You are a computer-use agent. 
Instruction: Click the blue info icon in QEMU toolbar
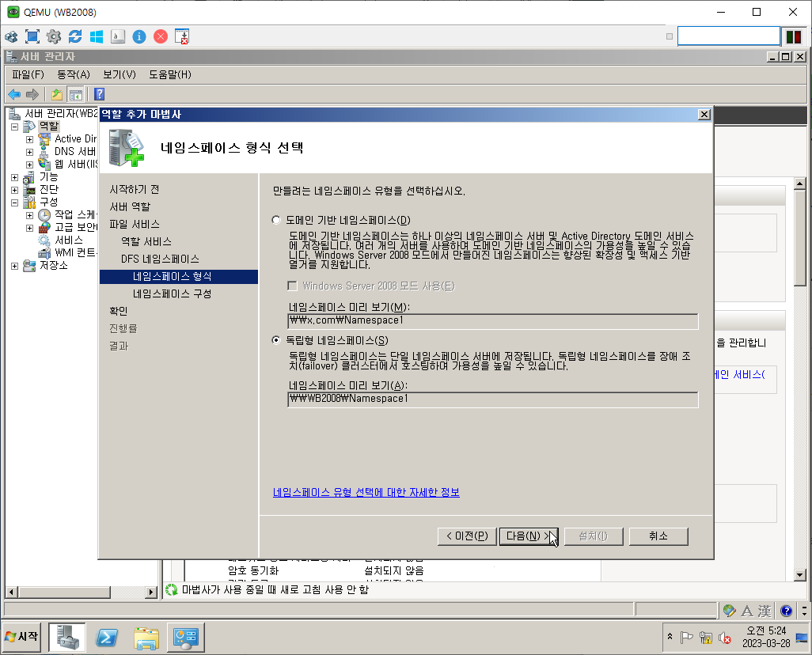(139, 36)
